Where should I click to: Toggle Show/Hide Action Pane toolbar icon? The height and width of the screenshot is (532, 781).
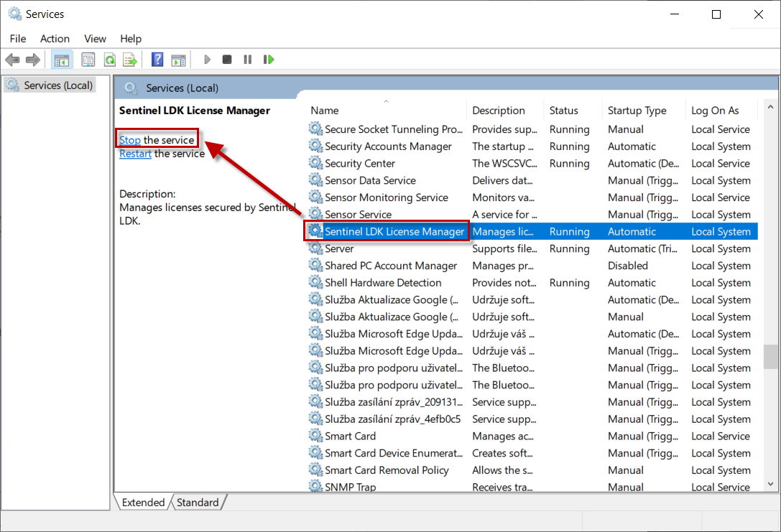pyautogui.click(x=178, y=60)
